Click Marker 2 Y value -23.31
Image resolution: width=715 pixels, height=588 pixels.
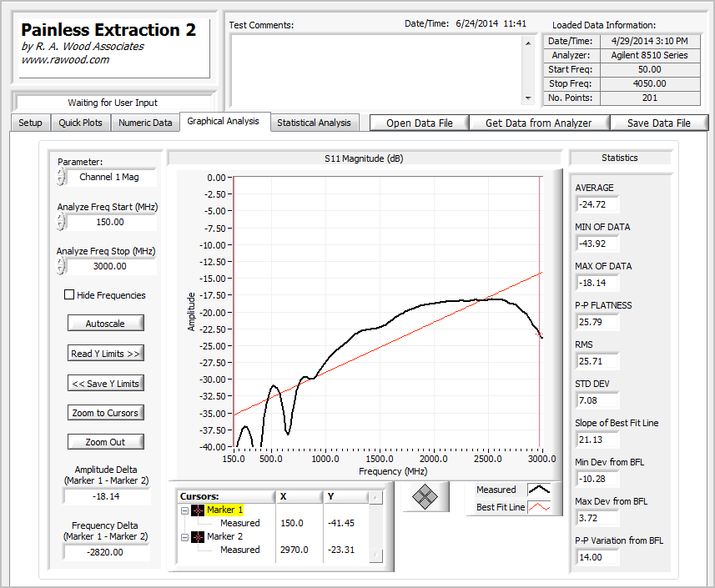pyautogui.click(x=341, y=550)
